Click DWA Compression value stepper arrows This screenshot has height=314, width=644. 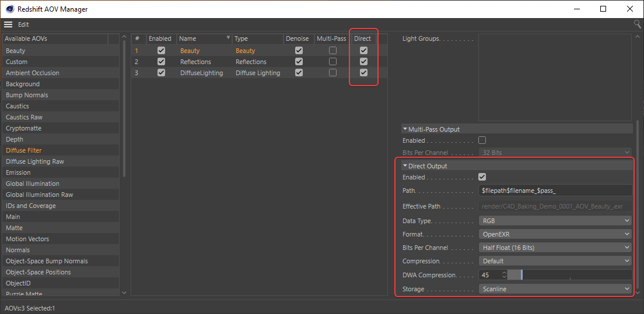(505, 274)
